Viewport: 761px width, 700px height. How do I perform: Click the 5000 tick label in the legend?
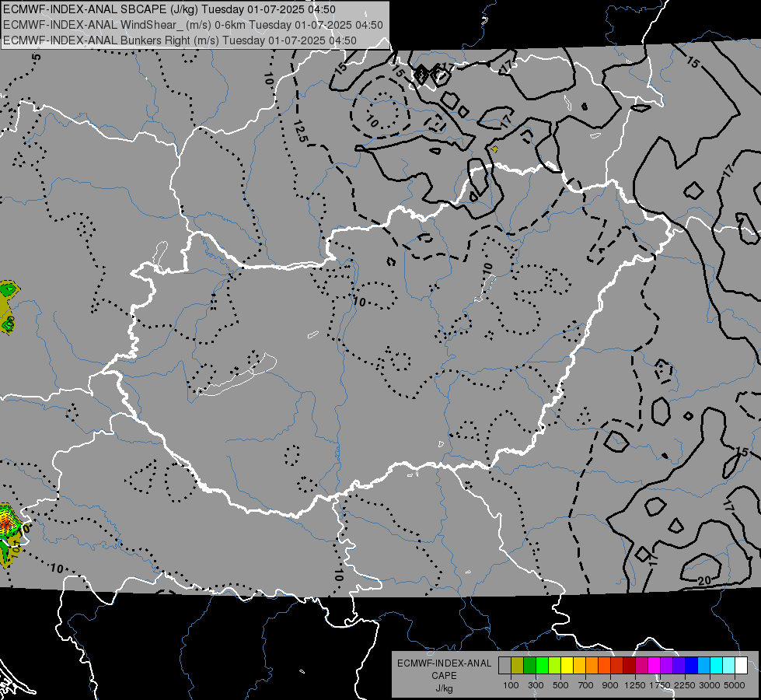pos(735,685)
